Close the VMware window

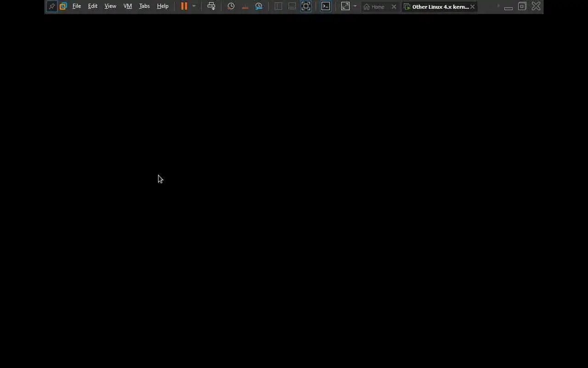coord(536,6)
